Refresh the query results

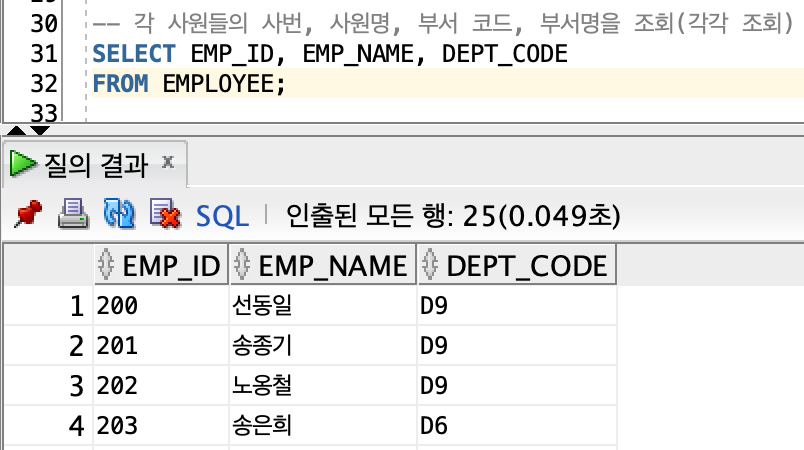tap(119, 213)
